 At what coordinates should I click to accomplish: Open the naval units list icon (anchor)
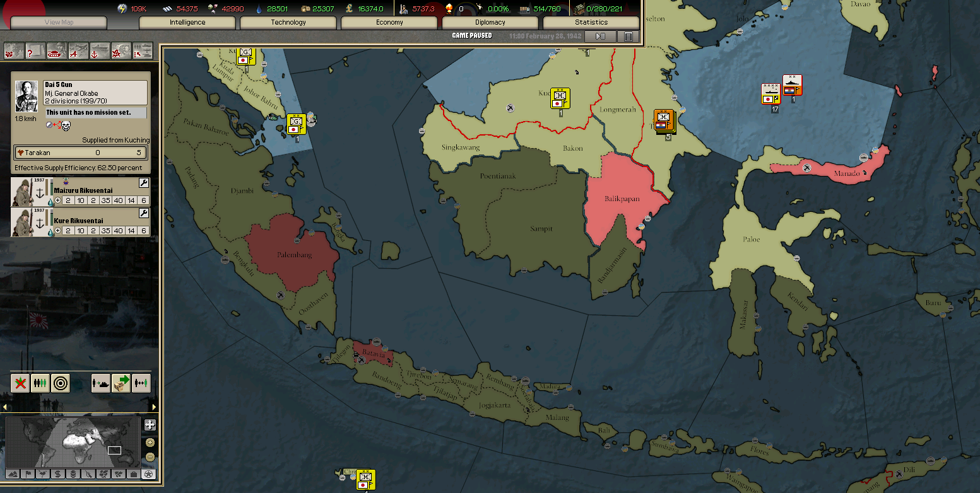click(x=100, y=50)
